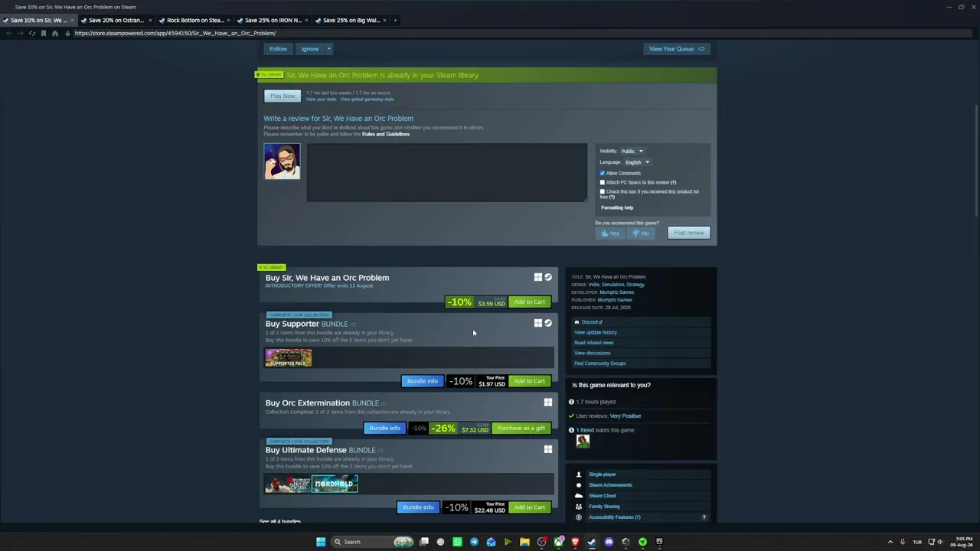
Task: Open View update history link
Action: pyautogui.click(x=596, y=333)
